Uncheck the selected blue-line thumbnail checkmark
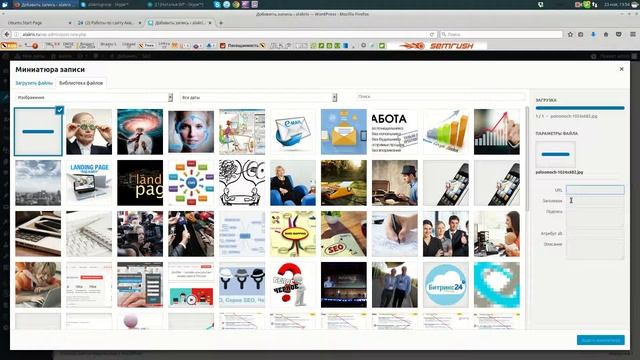 pos(60,110)
